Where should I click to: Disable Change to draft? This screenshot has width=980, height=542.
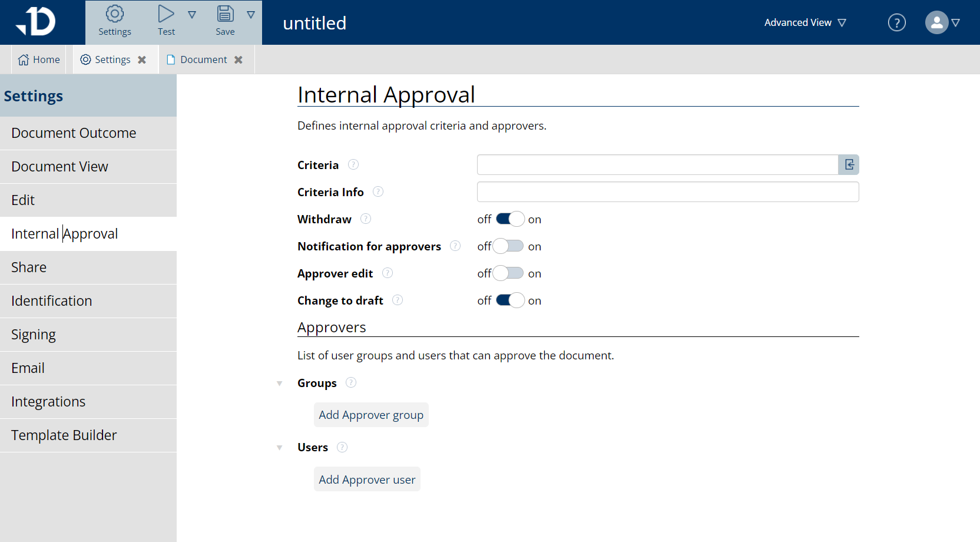(509, 300)
